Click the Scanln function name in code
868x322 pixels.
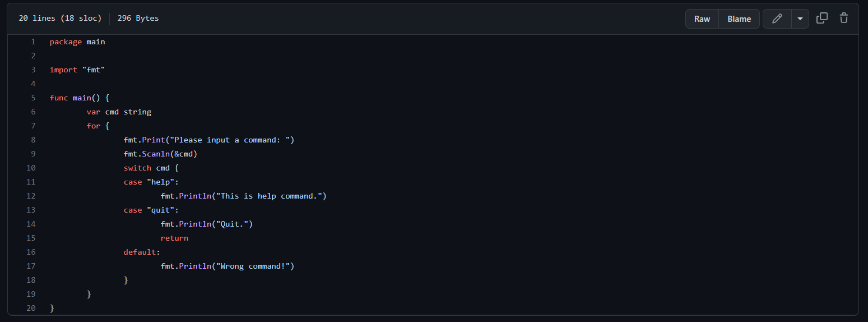[156, 154]
